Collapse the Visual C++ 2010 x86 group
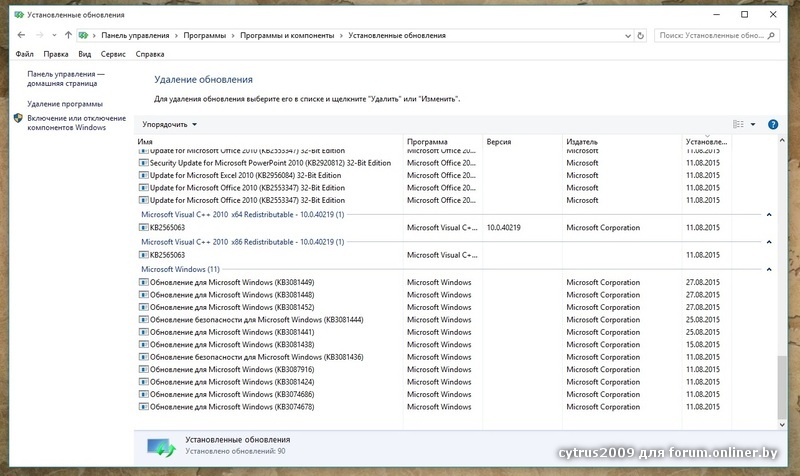Viewport: 800px width, 476px height. (x=769, y=242)
